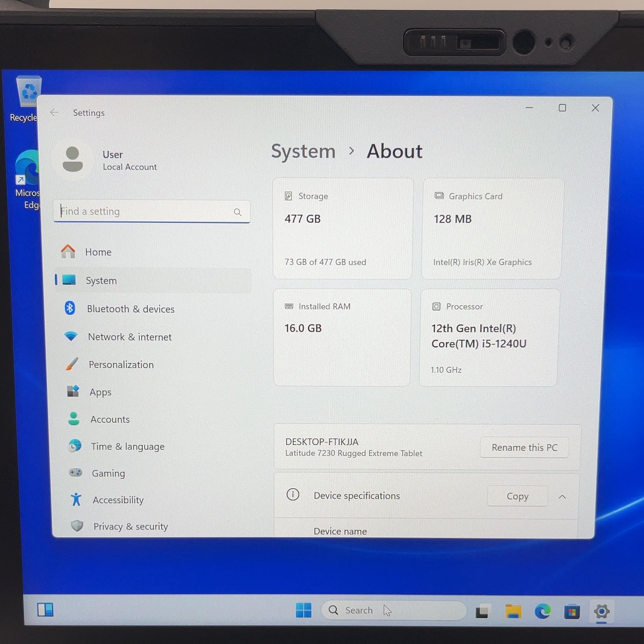
Task: Open Apps settings
Action: click(156, 392)
